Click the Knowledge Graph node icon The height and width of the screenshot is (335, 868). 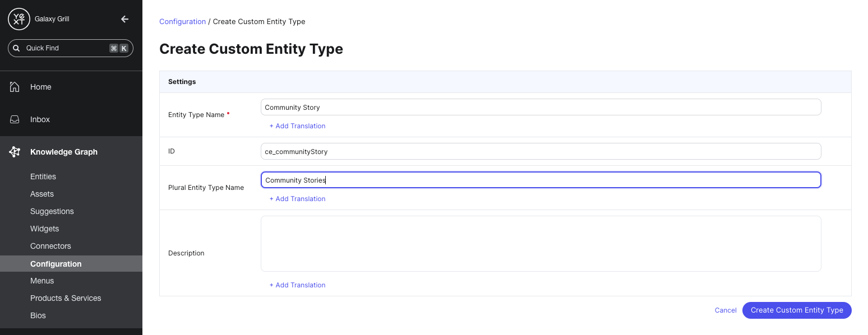click(15, 151)
